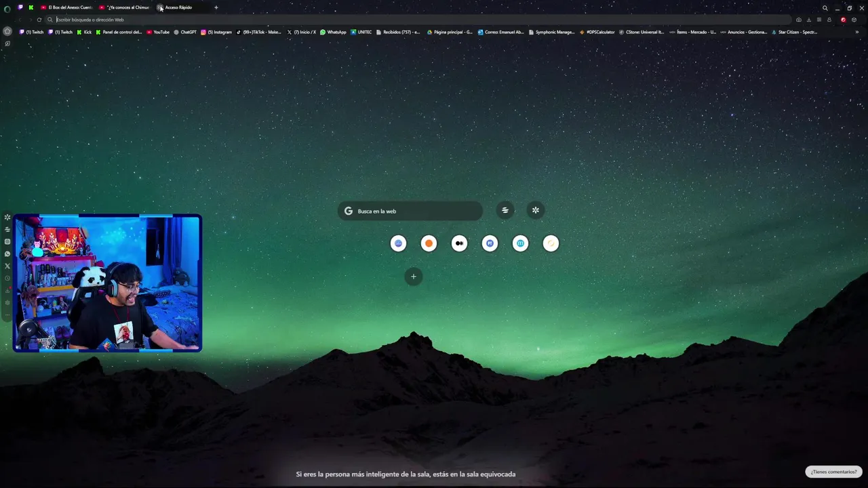
Task: Open 'Ítems - Mercado' bookmark
Action: [692, 32]
